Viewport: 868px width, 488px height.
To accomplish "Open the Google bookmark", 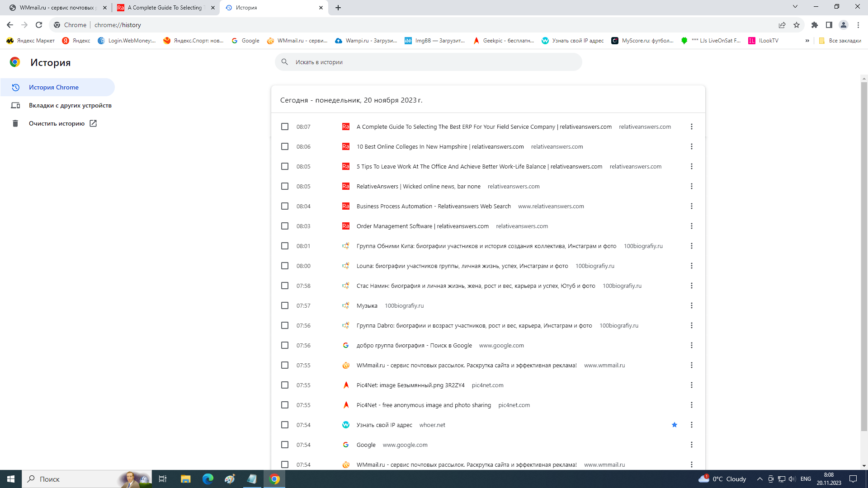I will [245, 41].
